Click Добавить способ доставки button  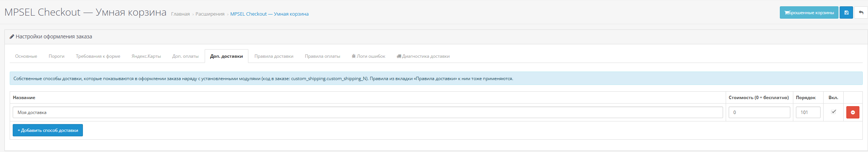48,130
